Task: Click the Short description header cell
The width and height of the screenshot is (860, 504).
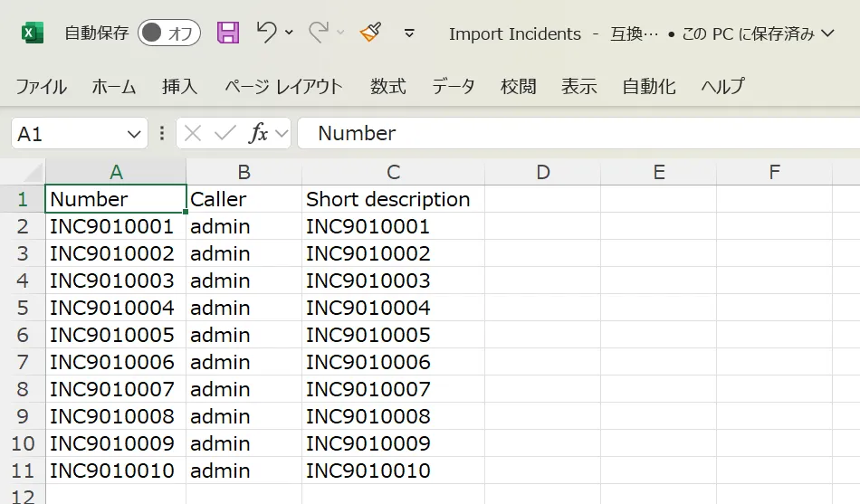Action: pos(393,199)
